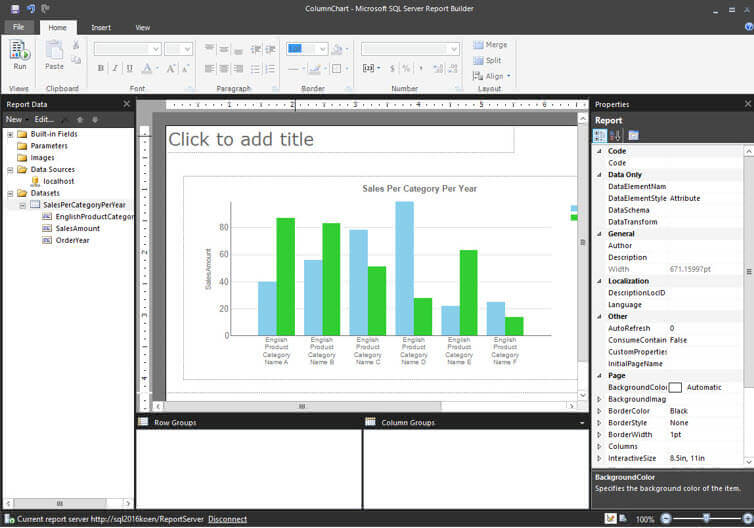This screenshot has height=528, width=754.
Task: Open the font size combo box
Action: (178, 49)
